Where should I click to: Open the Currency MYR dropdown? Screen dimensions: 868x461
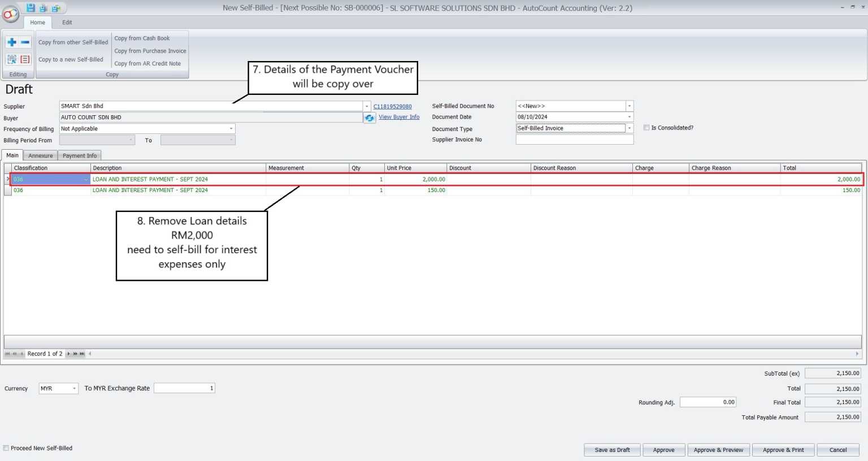(x=74, y=389)
